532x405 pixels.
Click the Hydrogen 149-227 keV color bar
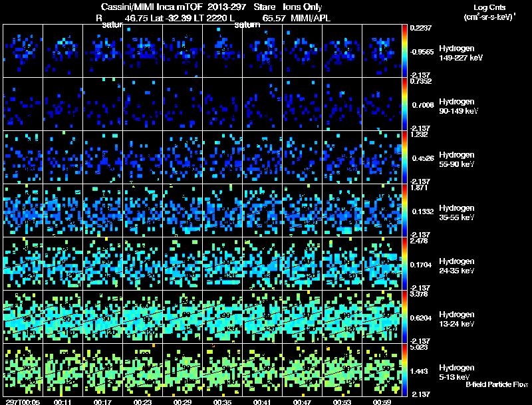pos(406,51)
